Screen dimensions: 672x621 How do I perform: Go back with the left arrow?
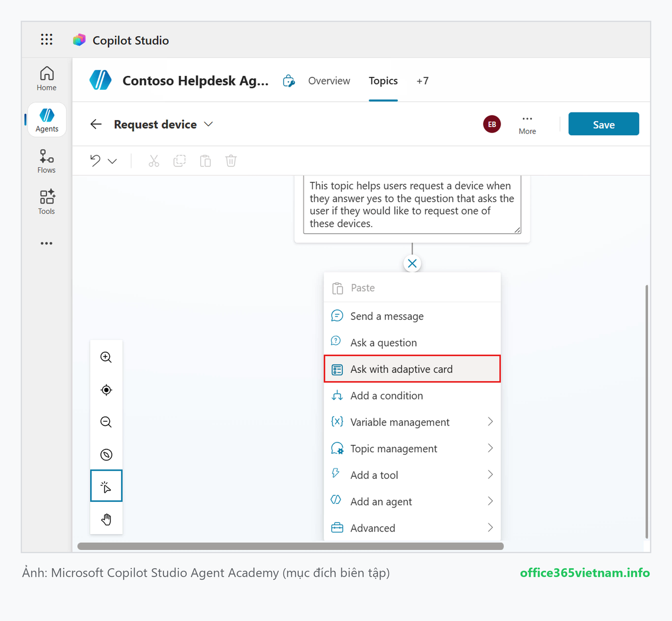(96, 124)
